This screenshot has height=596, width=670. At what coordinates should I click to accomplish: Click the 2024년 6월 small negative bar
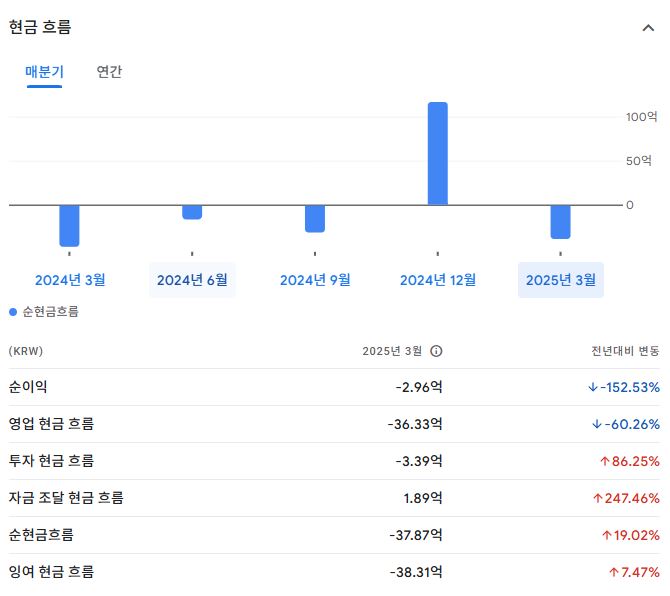[192, 212]
